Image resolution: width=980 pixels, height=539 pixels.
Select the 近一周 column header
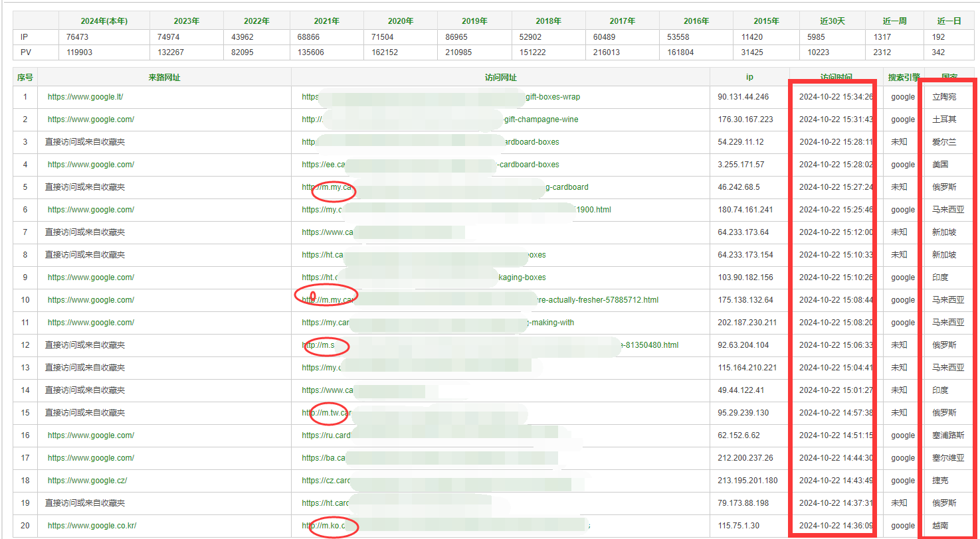coord(894,21)
